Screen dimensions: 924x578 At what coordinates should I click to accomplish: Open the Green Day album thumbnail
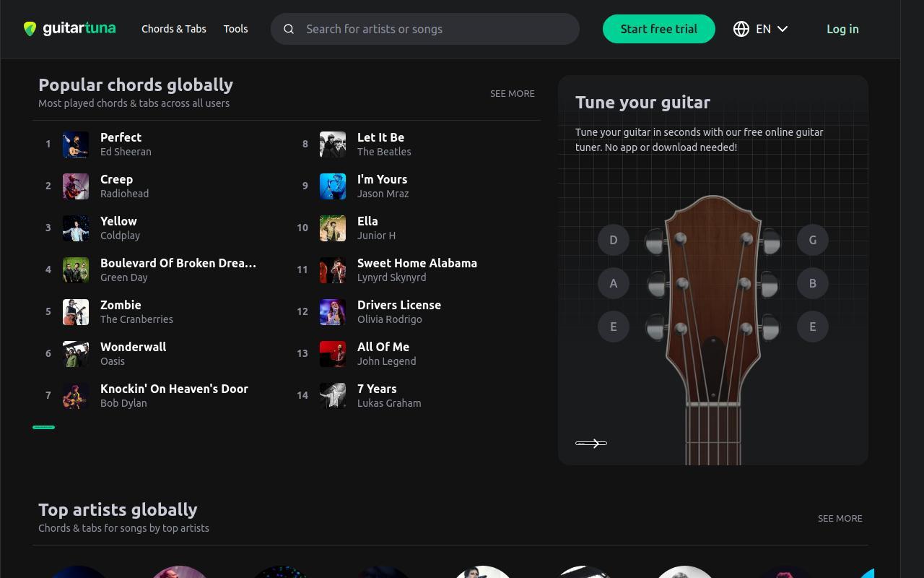click(76, 270)
